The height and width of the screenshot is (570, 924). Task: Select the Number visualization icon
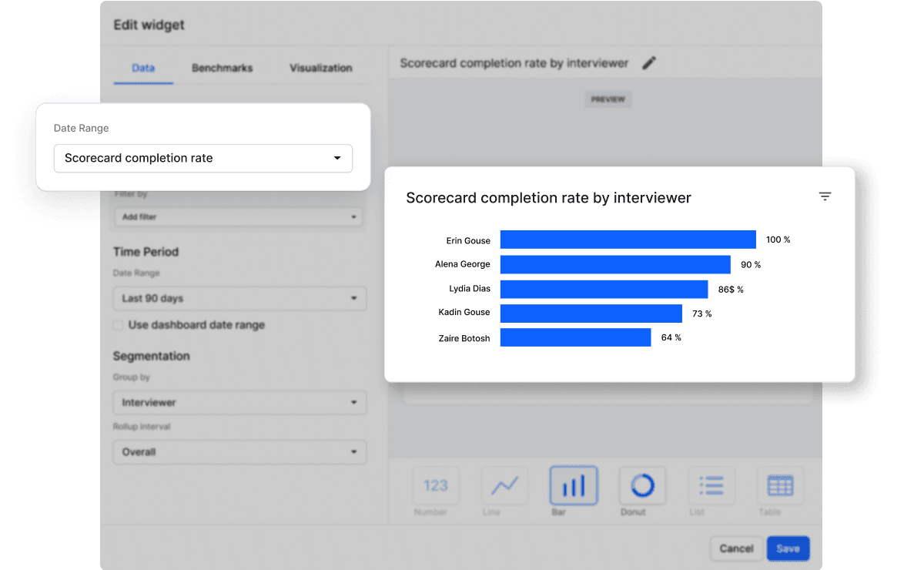436,485
